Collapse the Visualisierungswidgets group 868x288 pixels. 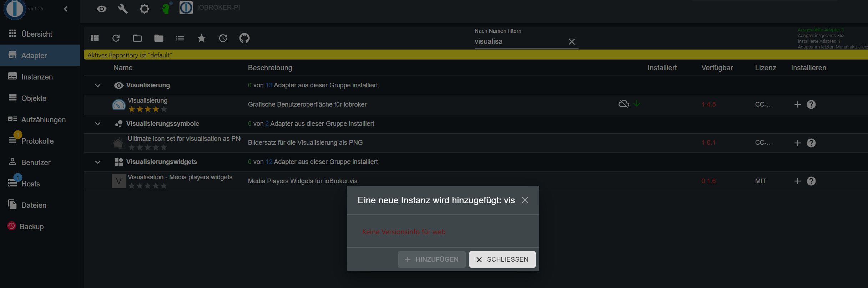(98, 162)
